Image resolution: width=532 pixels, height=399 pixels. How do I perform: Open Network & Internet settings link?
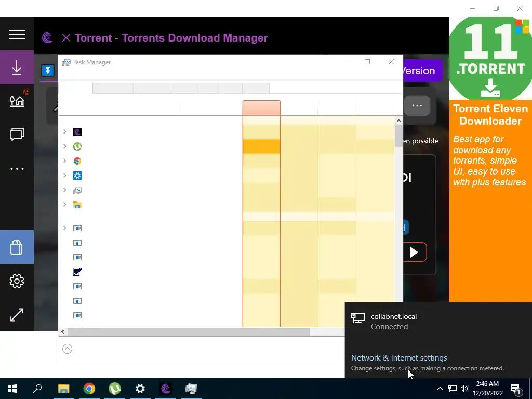pos(399,357)
